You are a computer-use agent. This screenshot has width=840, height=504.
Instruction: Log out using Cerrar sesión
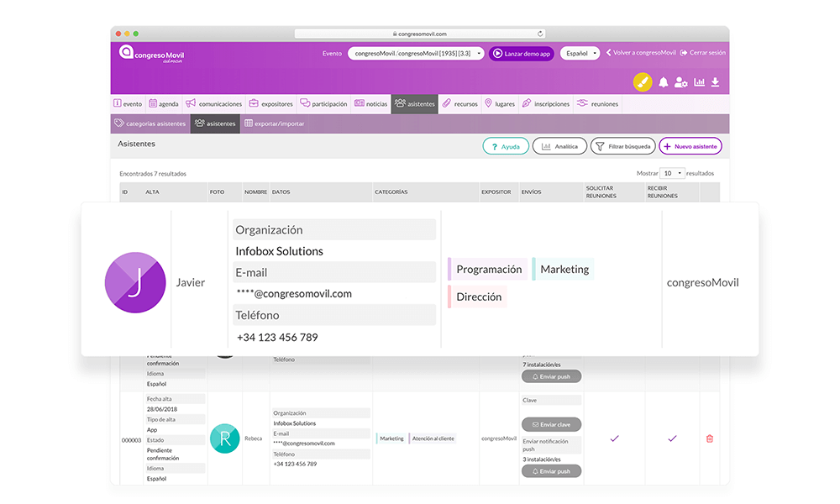point(703,52)
